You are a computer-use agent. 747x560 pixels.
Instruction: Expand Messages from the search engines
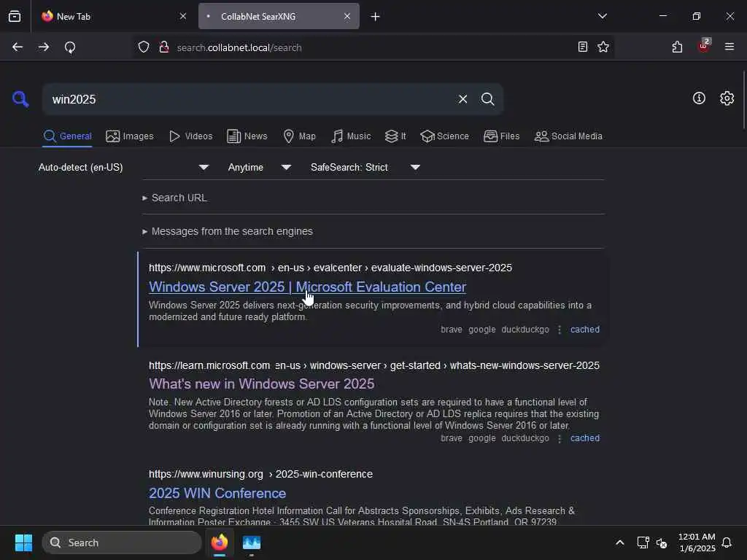pyautogui.click(x=228, y=231)
